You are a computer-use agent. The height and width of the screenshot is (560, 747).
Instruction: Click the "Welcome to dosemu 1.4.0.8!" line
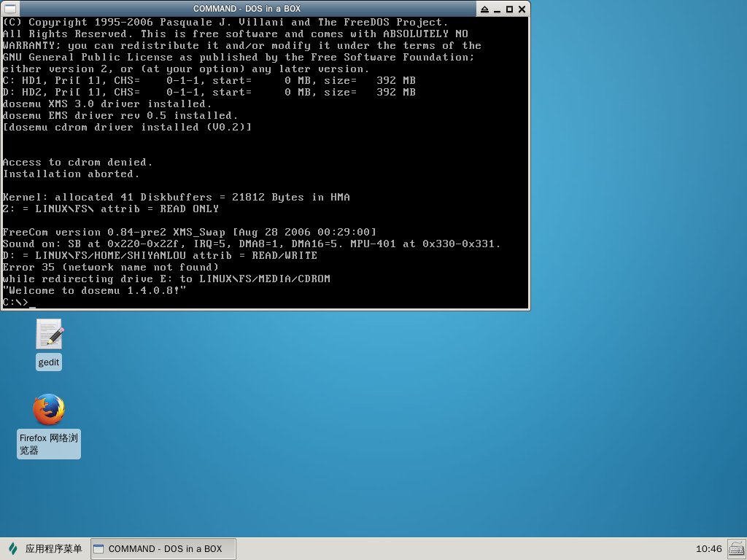95,290
